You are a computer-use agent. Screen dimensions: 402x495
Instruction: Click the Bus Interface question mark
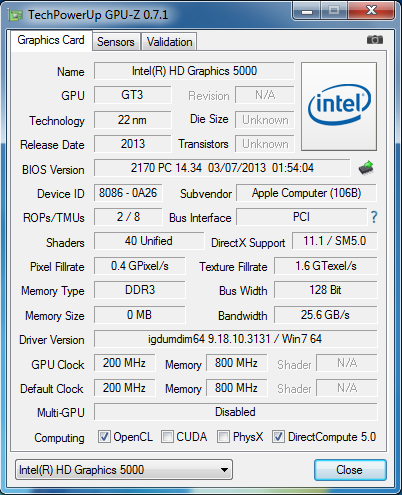[374, 217]
